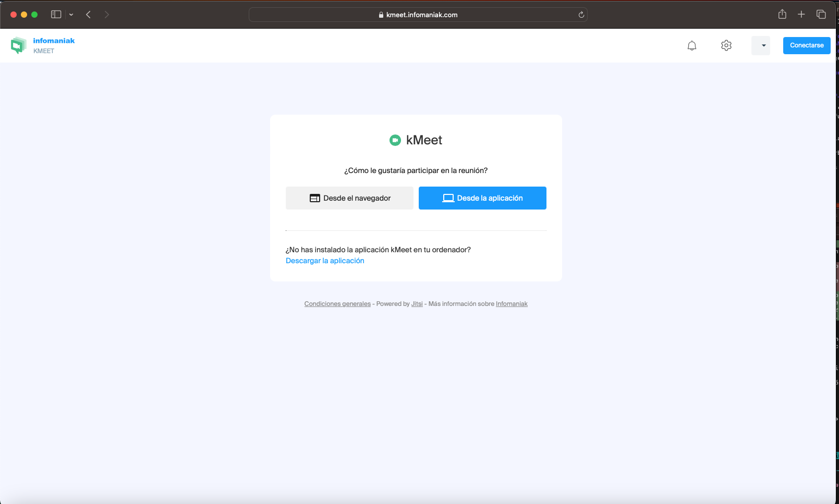Go forward with the Safari forward arrow
This screenshot has height=504, width=839.
pos(107,15)
